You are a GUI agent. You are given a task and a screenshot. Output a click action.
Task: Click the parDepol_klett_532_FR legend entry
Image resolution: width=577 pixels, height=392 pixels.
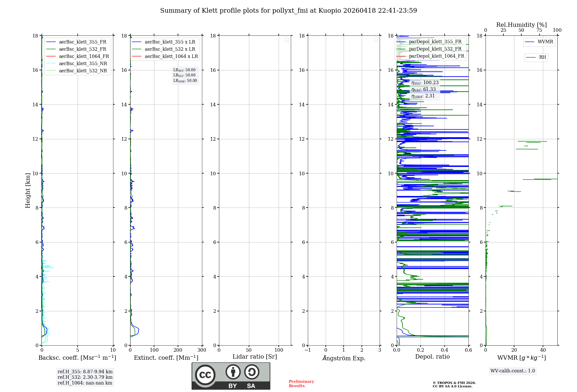click(435, 49)
